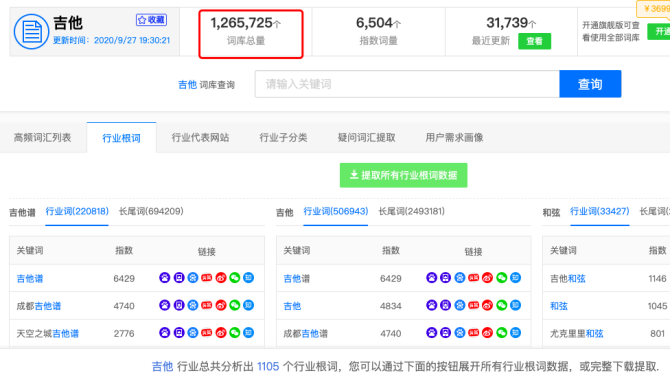Image resolution: width=670 pixels, height=380 pixels.
Task: Open Toutiao icon for 吉他谱 in 吉他 table
Action: pos(473,278)
